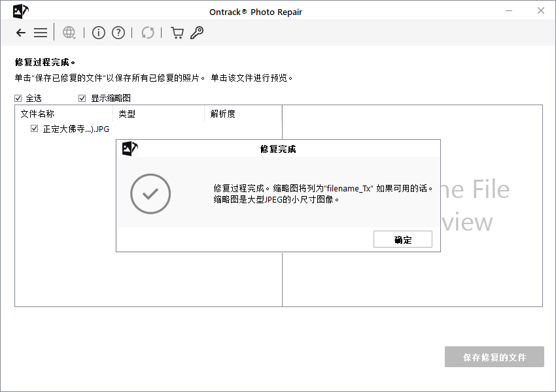Image resolution: width=556 pixels, height=392 pixels.
Task: Toggle the 全选 checkbox
Action: (18, 98)
